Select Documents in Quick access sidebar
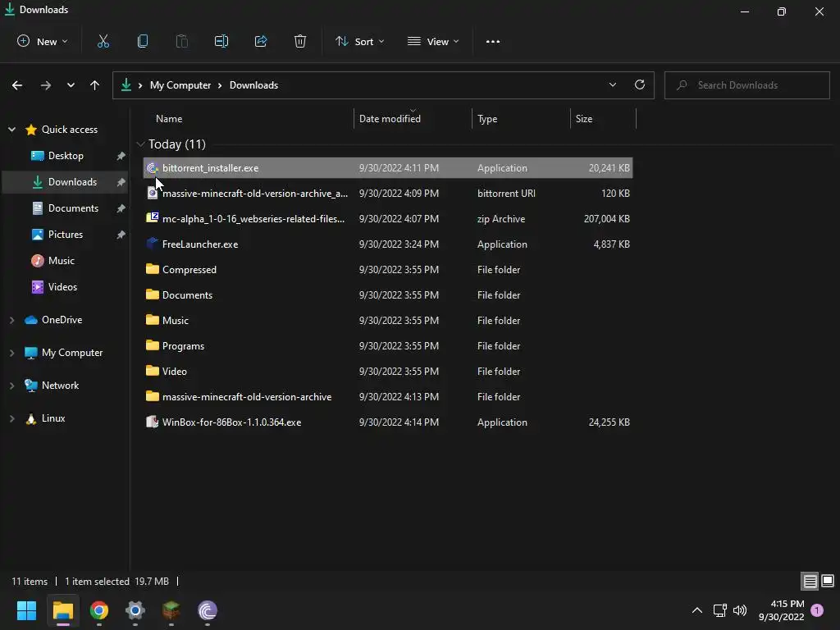The image size is (840, 630). pos(65,208)
